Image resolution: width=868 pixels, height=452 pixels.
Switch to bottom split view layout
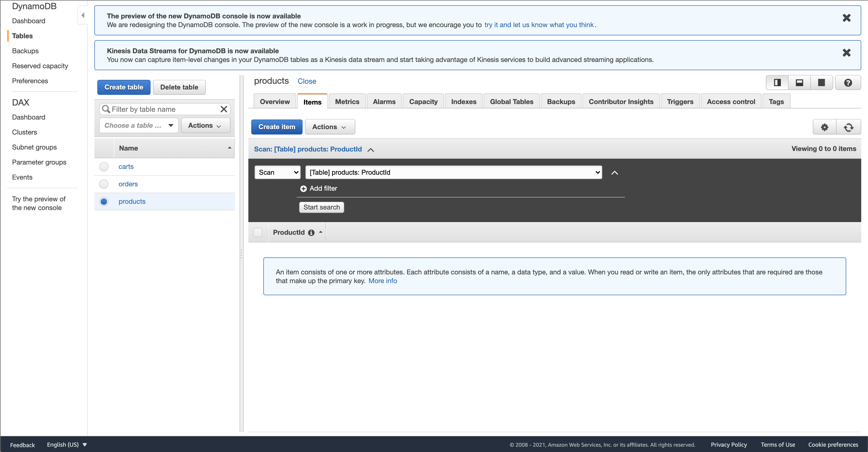[799, 83]
